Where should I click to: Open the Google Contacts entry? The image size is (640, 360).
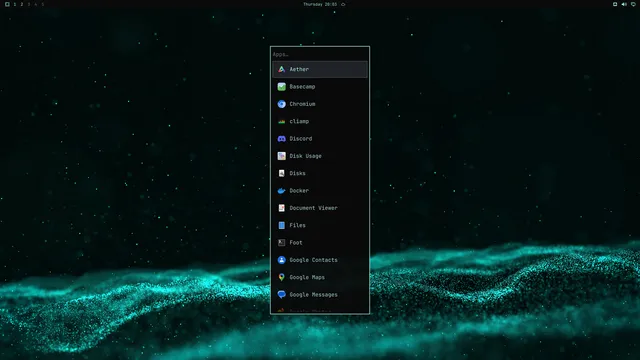pyautogui.click(x=320, y=260)
